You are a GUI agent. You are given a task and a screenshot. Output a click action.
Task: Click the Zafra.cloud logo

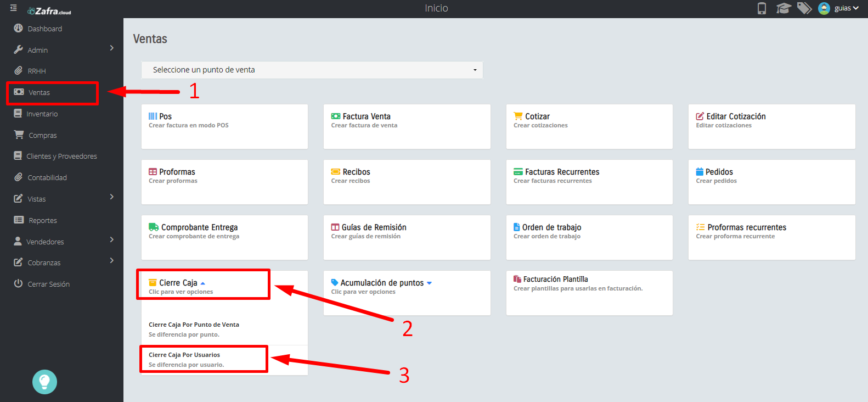click(49, 11)
